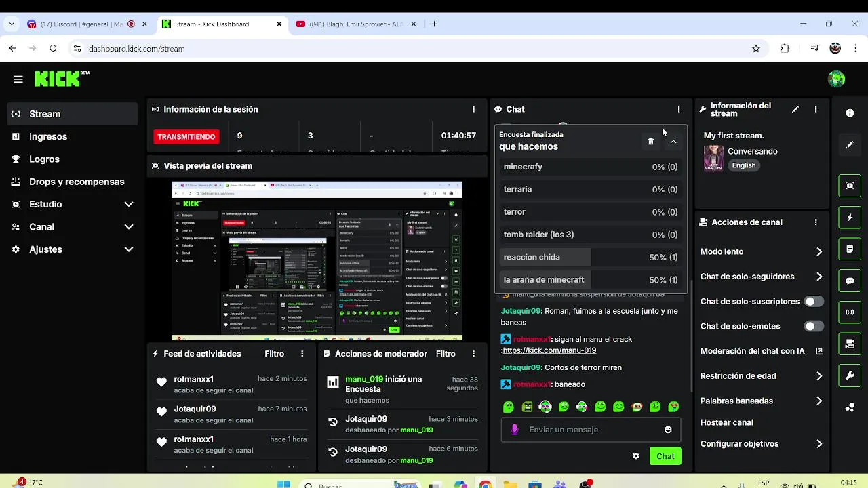Open the Chat panel three-dot menu
This screenshot has width=868, height=488.
(x=679, y=109)
